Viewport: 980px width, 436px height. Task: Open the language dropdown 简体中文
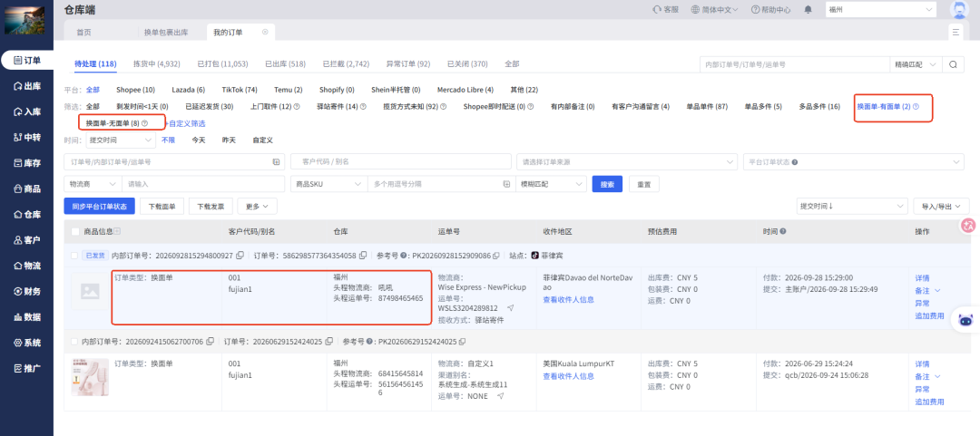coord(714,9)
